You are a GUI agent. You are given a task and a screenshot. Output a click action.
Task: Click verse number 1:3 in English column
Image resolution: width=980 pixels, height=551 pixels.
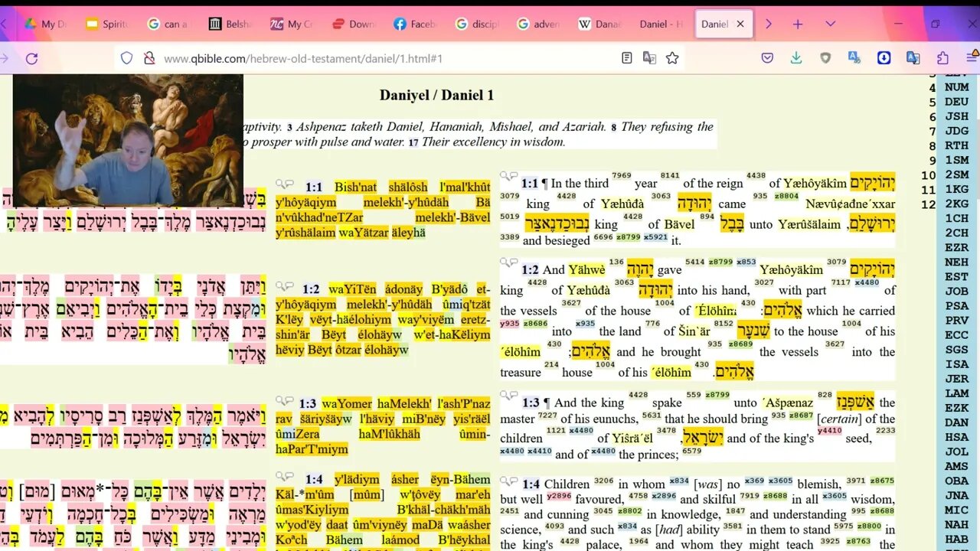click(531, 403)
